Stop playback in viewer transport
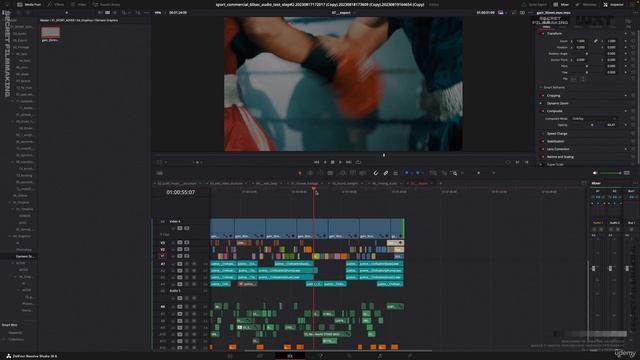 (333, 162)
